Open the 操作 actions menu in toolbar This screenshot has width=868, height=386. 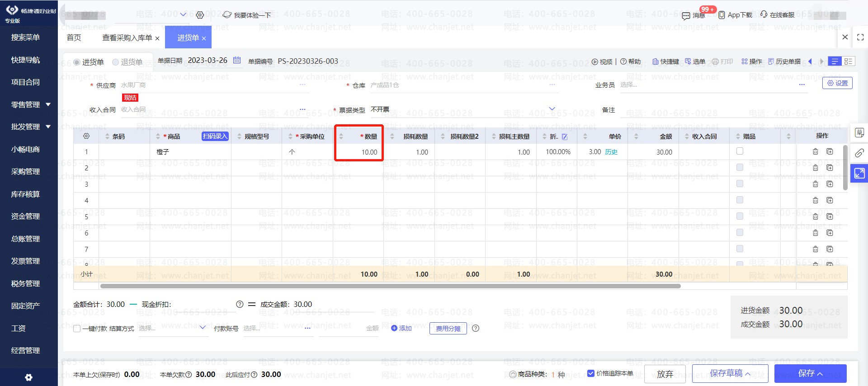[x=752, y=61]
